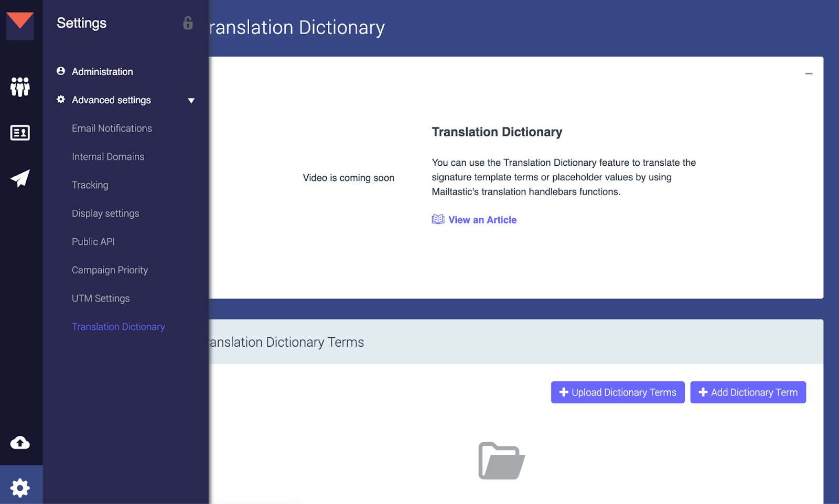839x504 pixels.
Task: Open Email Notifications settings
Action: 112,128
